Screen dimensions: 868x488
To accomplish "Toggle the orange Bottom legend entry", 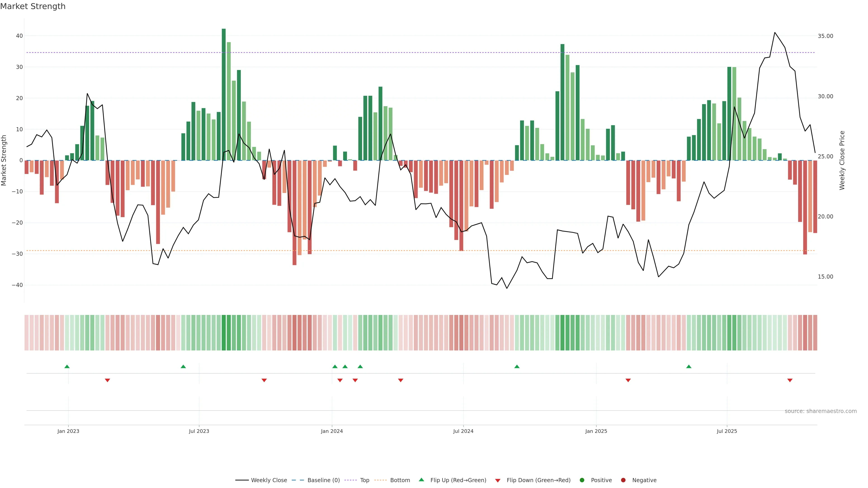I will pos(400,480).
